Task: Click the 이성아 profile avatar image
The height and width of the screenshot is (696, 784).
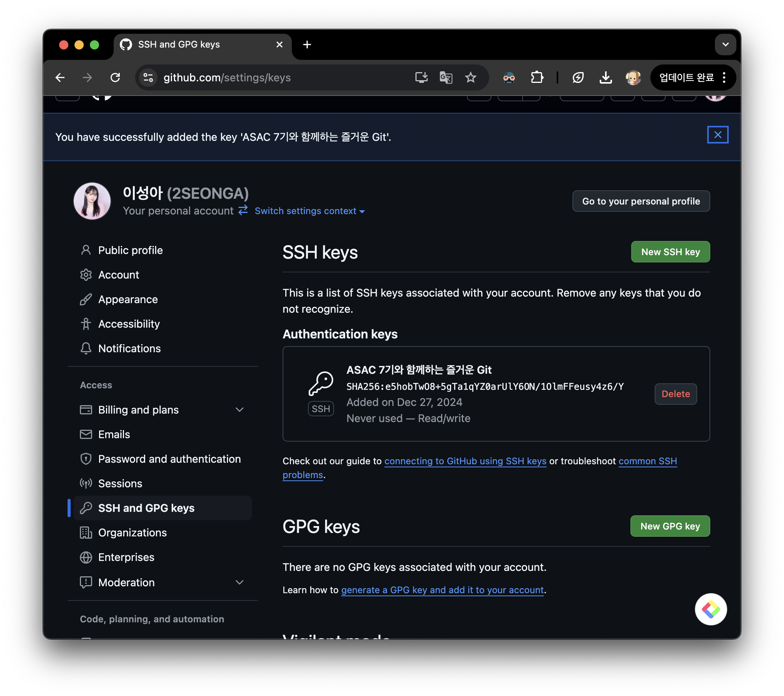Action: pos(92,201)
